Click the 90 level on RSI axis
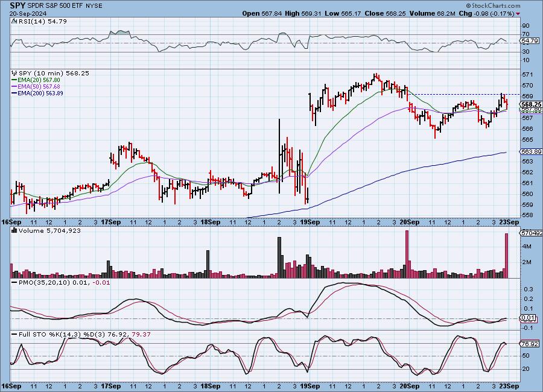The image size is (543, 392). 526,25
